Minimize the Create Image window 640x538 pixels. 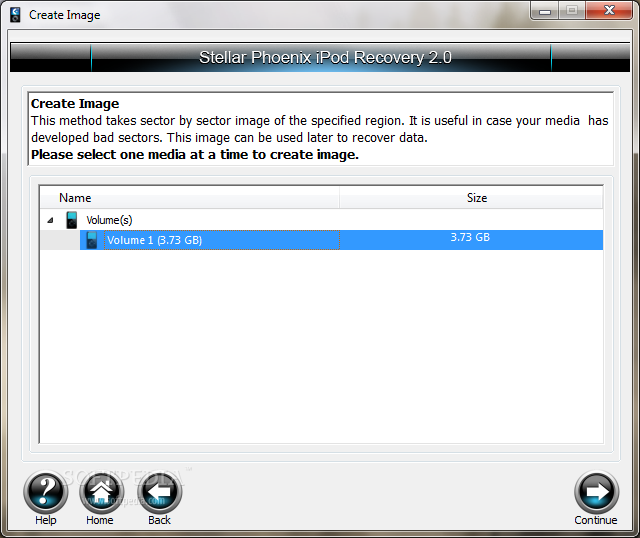pos(544,11)
